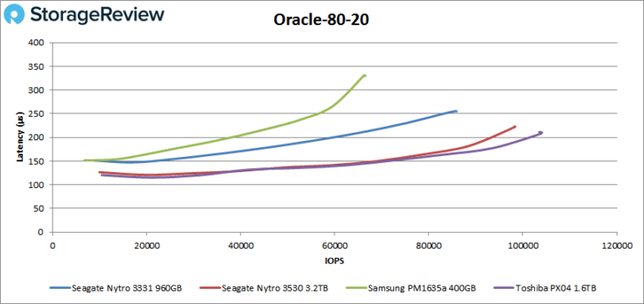The height and width of the screenshot is (304, 644).
Task: Select the Oracle-80-20 chart title
Action: pos(322,21)
